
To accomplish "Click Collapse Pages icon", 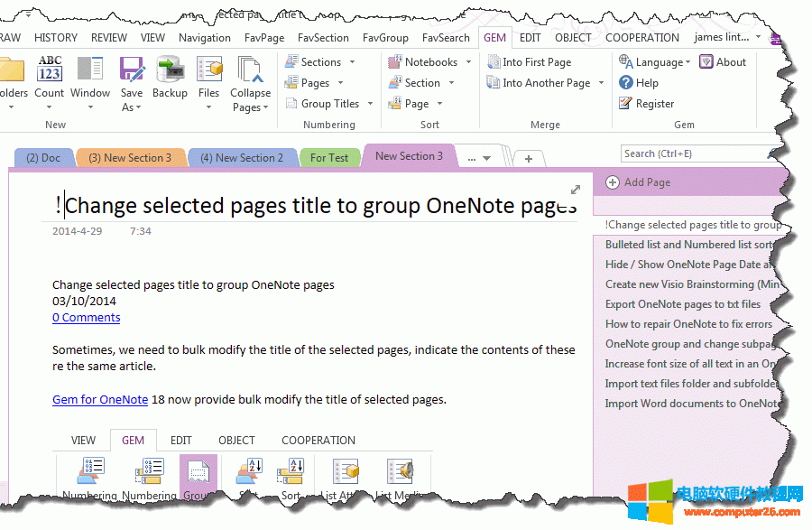I will pos(250,70).
